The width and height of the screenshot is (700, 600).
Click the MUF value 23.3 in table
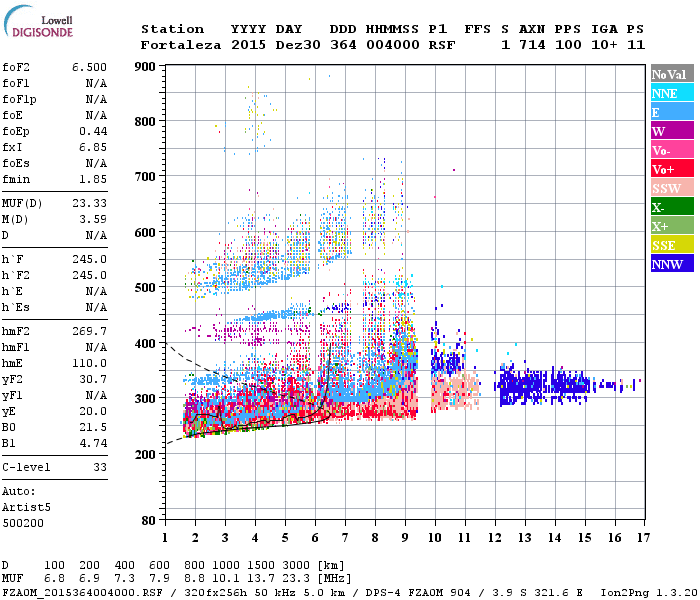(296, 578)
